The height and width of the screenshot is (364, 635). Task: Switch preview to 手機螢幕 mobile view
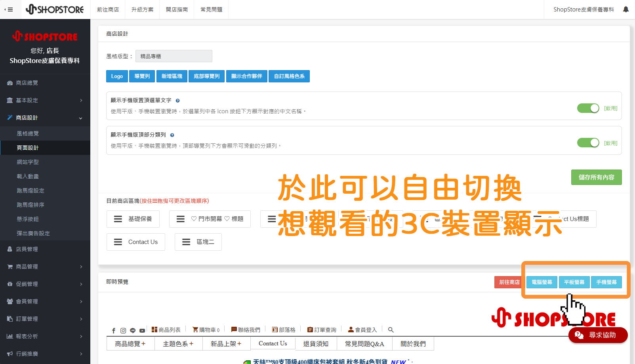pyautogui.click(x=606, y=282)
